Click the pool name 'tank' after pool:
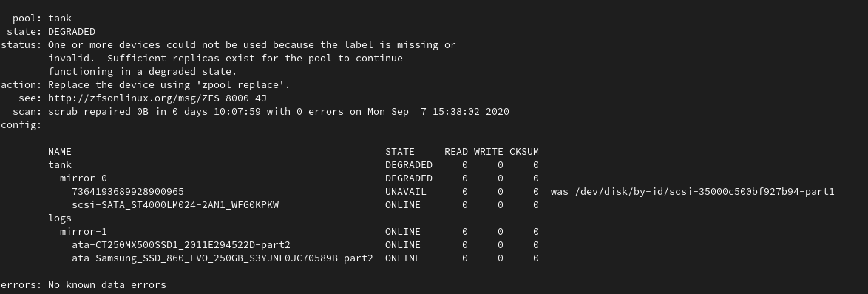The height and width of the screenshot is (294, 868). click(60, 19)
